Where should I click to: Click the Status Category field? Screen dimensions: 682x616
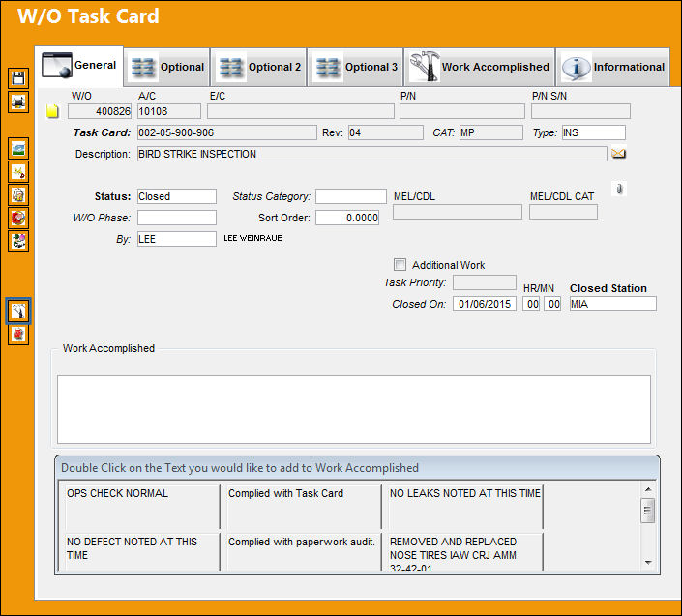351,196
